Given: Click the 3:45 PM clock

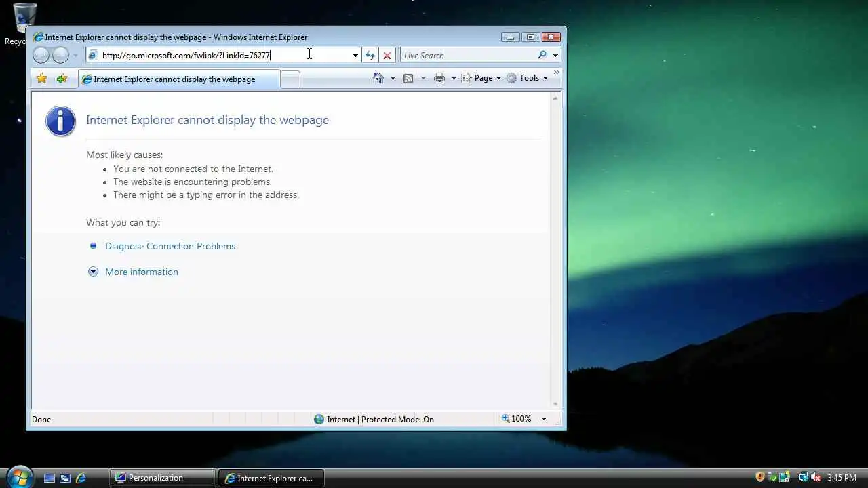Looking at the screenshot, I should pyautogui.click(x=842, y=478).
